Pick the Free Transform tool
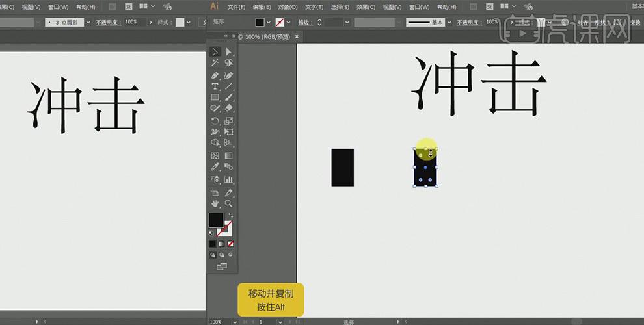The height and width of the screenshot is (325, 644). tap(229, 132)
